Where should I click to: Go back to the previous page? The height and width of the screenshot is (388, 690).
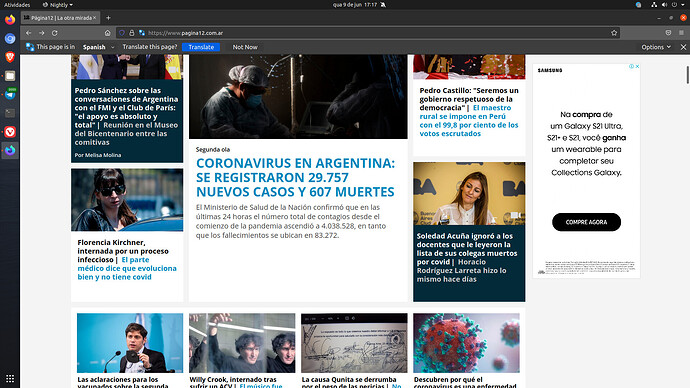[x=28, y=33]
